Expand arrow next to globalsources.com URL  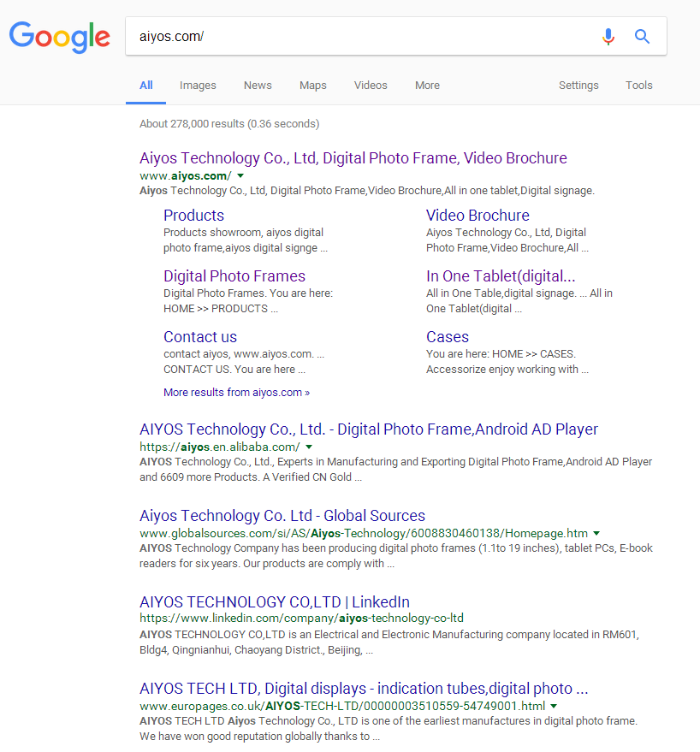click(596, 533)
